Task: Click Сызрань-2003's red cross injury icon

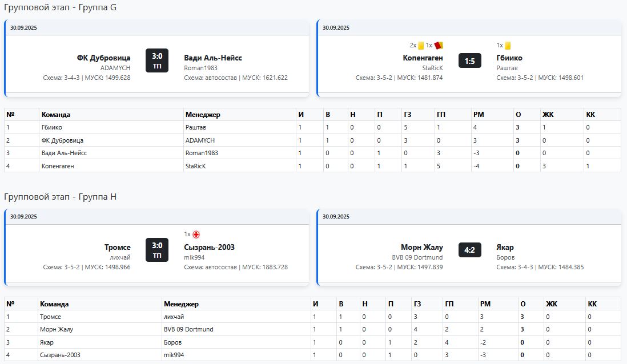Action: (196, 234)
